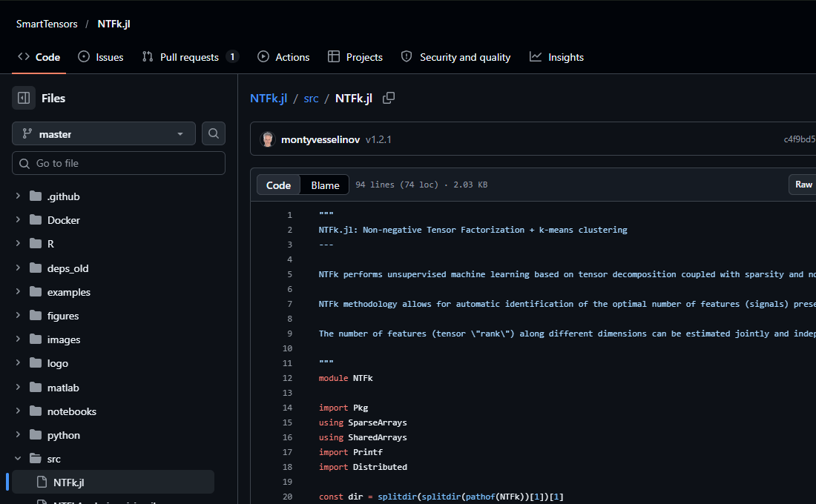Image resolution: width=816 pixels, height=504 pixels.
Task: Open the Projects tab
Action: [x=355, y=57]
